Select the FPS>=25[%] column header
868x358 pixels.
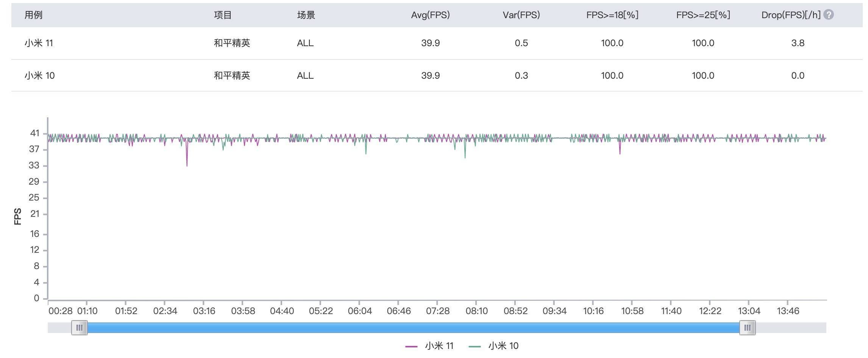click(x=703, y=15)
